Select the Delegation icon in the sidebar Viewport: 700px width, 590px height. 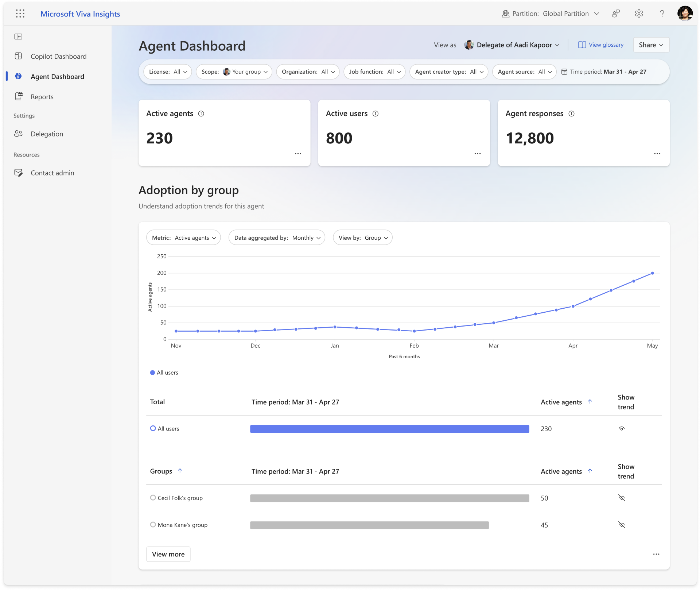point(19,134)
